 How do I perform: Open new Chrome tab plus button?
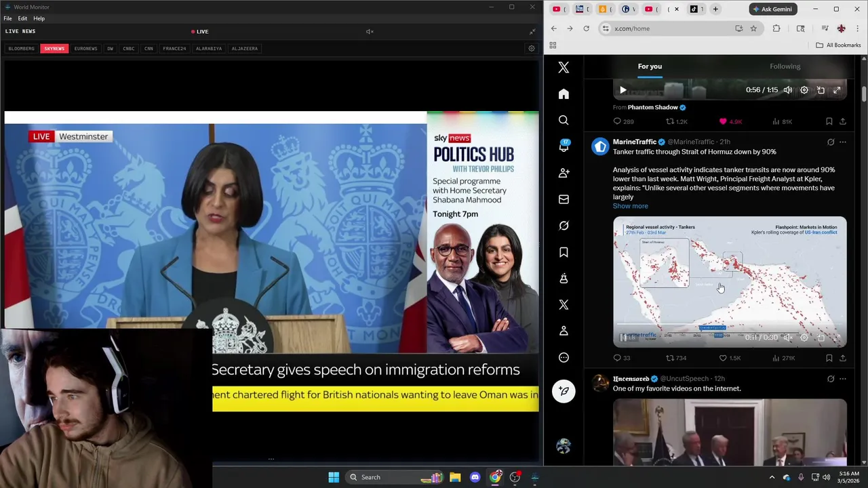715,9
